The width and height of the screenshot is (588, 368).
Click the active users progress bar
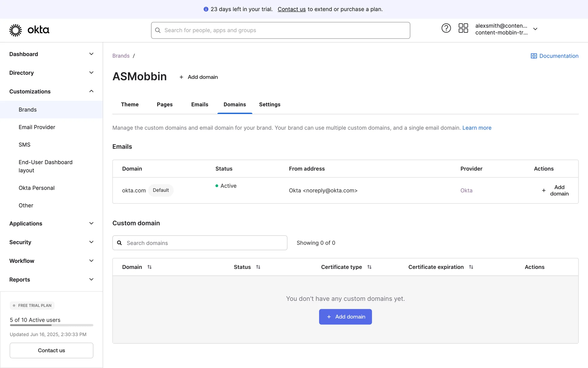(51, 325)
